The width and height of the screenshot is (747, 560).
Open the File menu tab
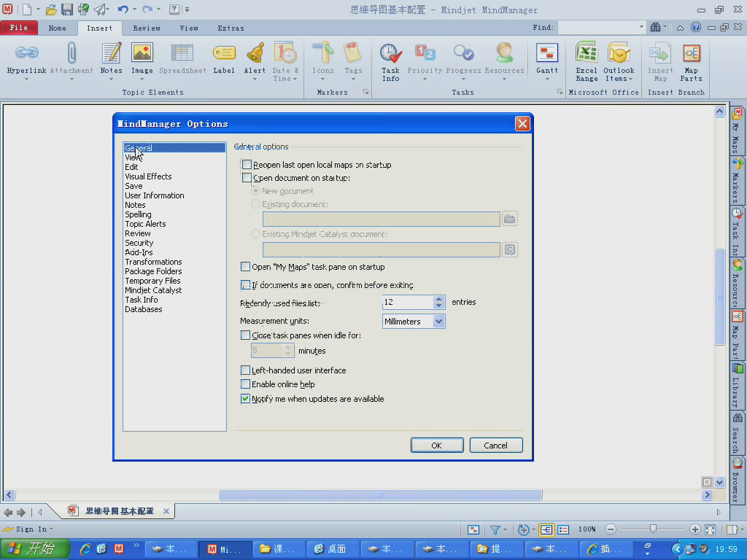(19, 28)
